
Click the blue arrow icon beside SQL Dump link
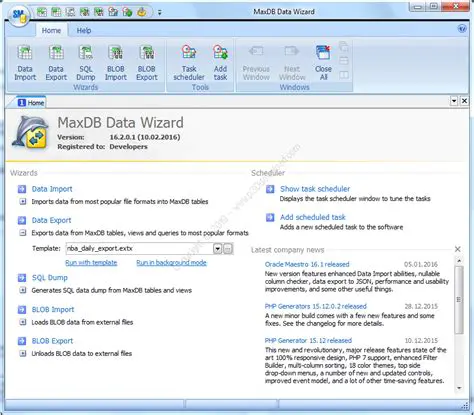coord(22,278)
